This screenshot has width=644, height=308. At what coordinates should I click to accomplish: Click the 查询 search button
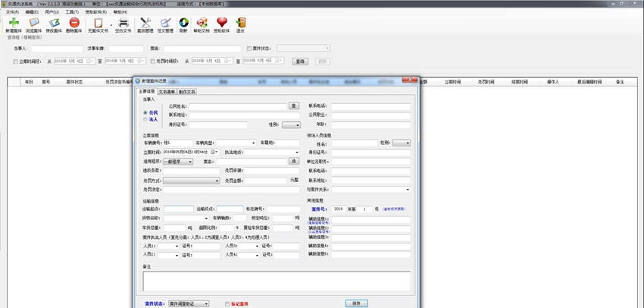300,61
